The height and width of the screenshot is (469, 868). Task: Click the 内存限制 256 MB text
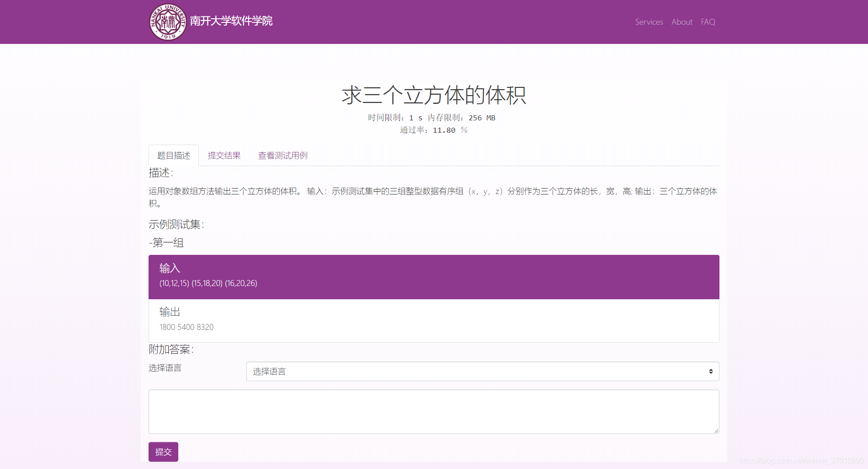click(462, 118)
